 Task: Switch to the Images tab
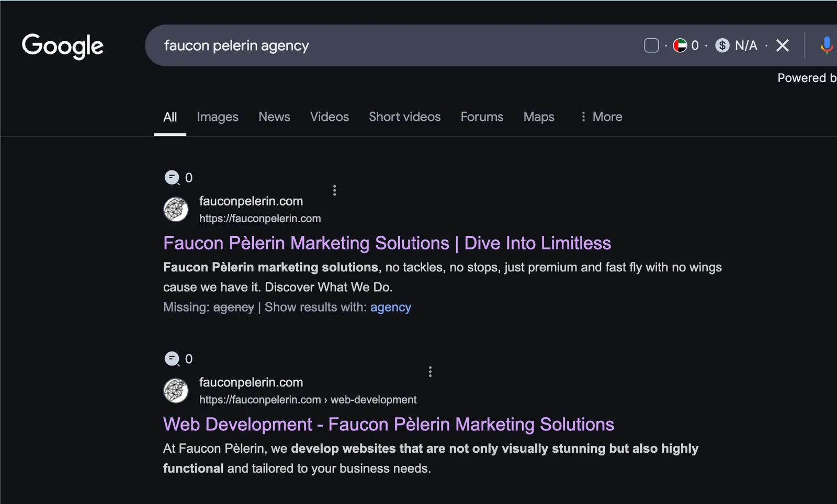point(218,117)
